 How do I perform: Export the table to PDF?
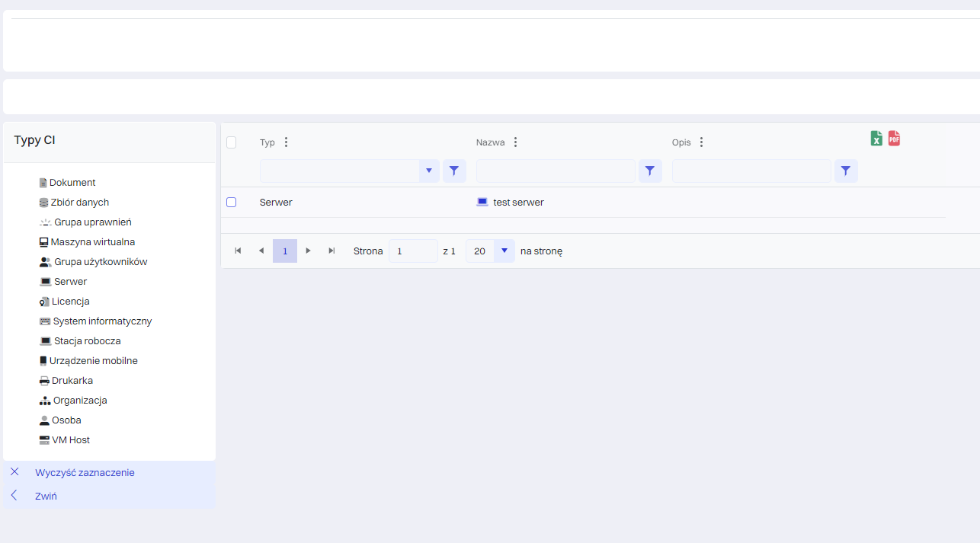894,139
